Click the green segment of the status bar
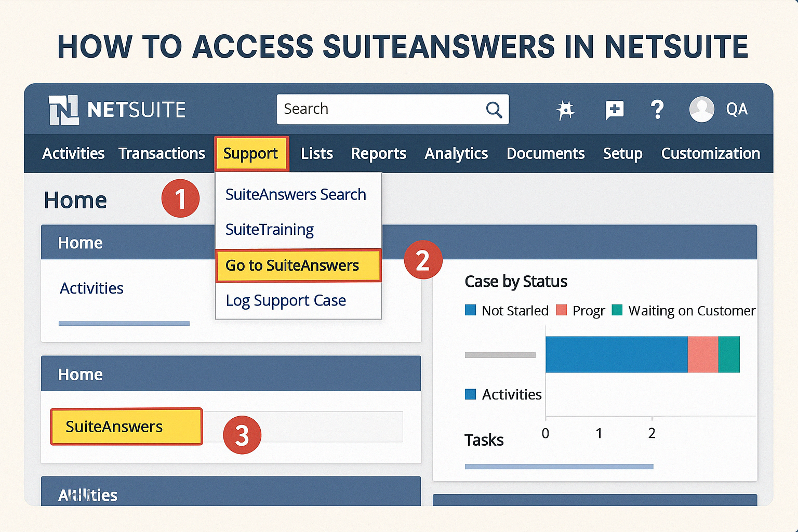The height and width of the screenshot is (532, 798). point(729,354)
